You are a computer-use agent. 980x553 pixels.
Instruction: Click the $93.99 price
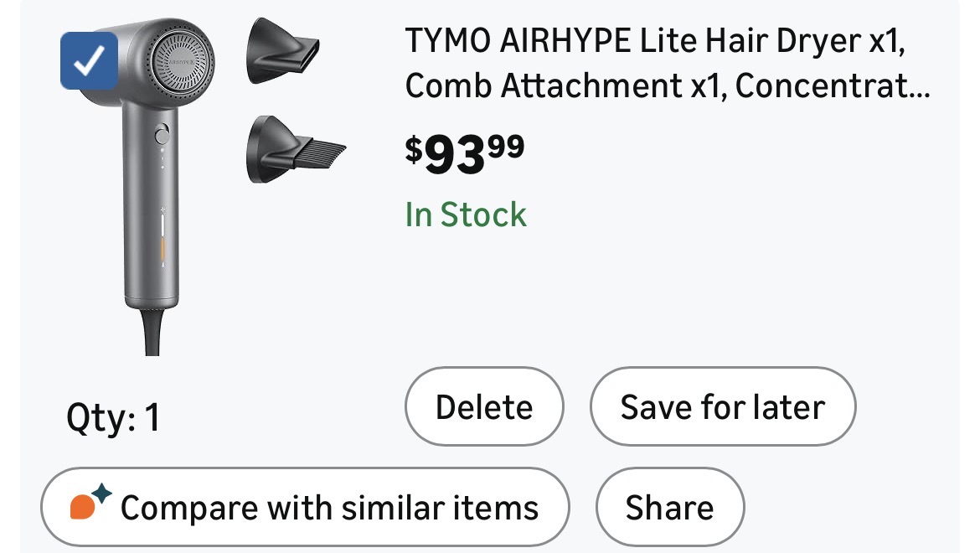click(465, 152)
